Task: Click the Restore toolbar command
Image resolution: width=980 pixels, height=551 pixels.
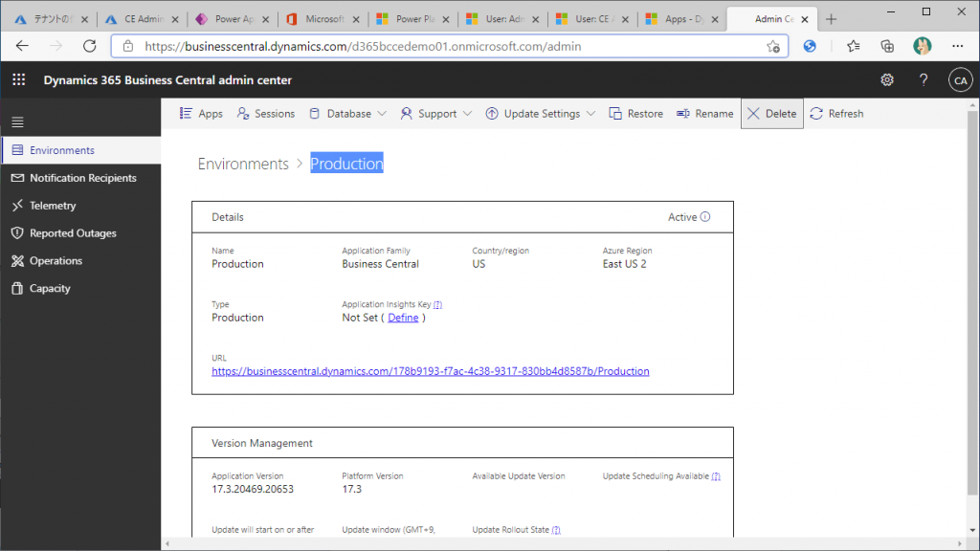Action: tap(636, 114)
